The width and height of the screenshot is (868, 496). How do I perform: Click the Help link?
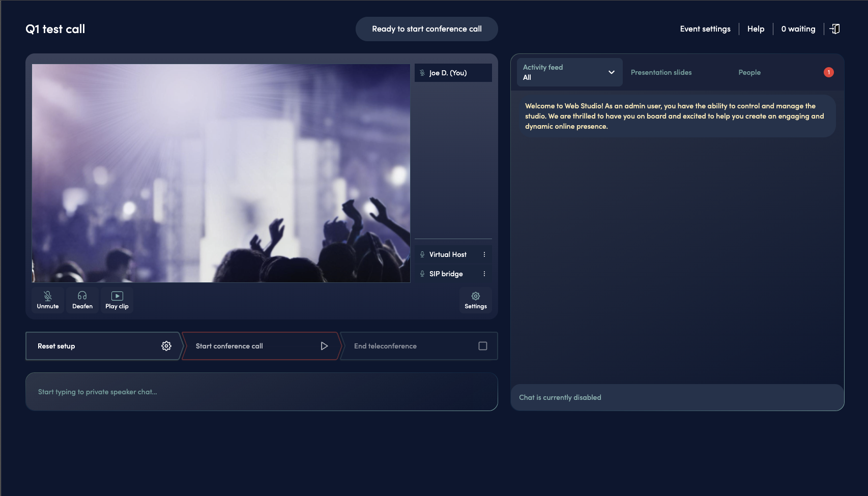[756, 29]
